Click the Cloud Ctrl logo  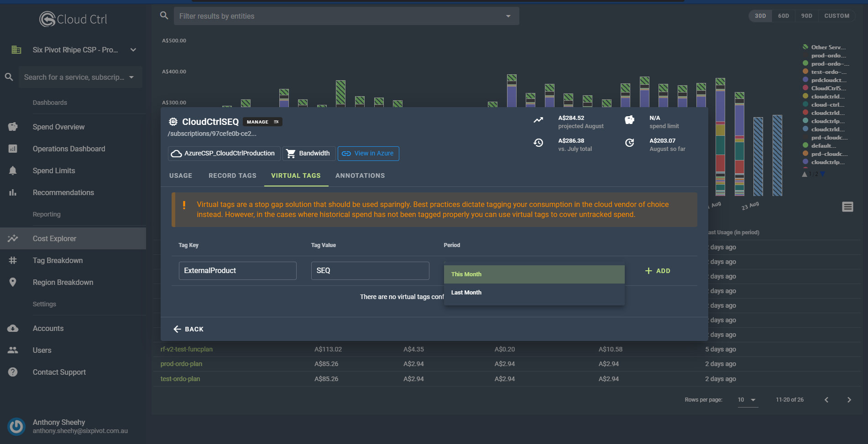pos(73,19)
